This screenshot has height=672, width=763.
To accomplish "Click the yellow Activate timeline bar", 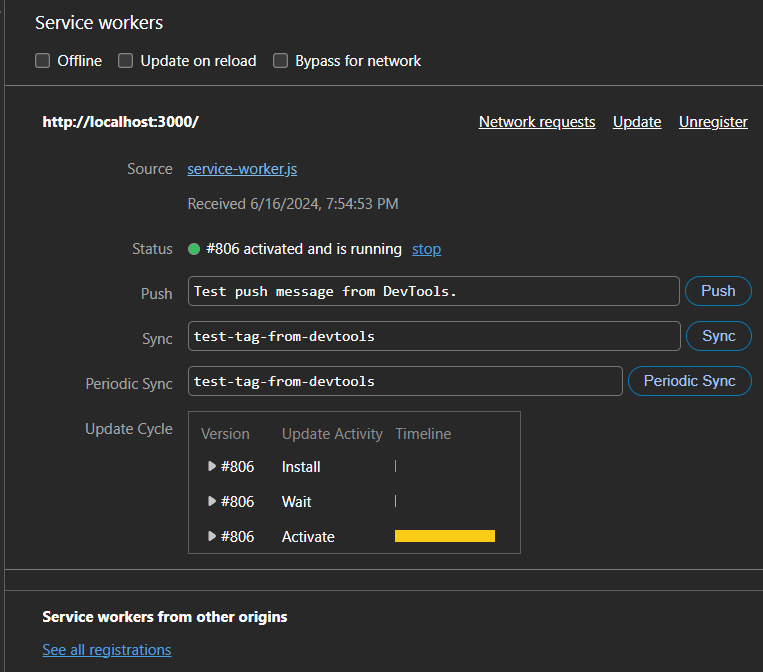I will pos(445,536).
